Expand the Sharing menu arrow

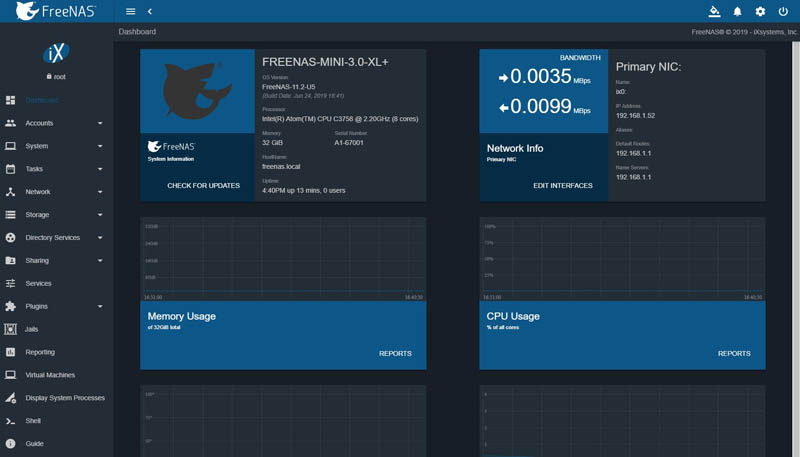point(100,261)
